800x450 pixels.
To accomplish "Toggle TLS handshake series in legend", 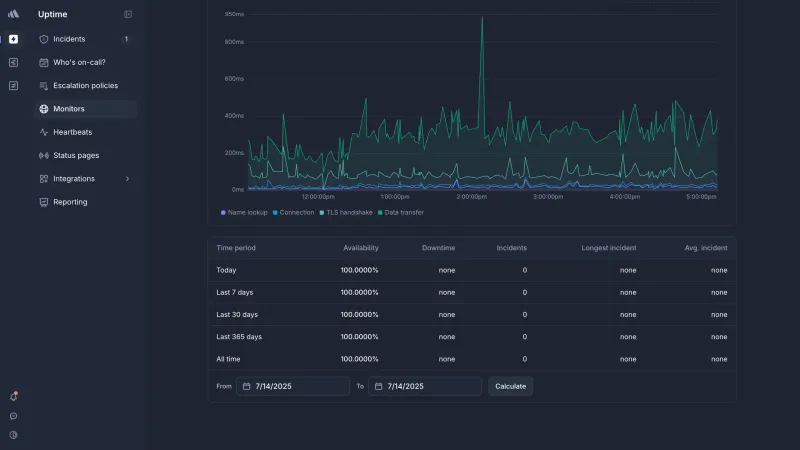I will (x=346, y=212).
